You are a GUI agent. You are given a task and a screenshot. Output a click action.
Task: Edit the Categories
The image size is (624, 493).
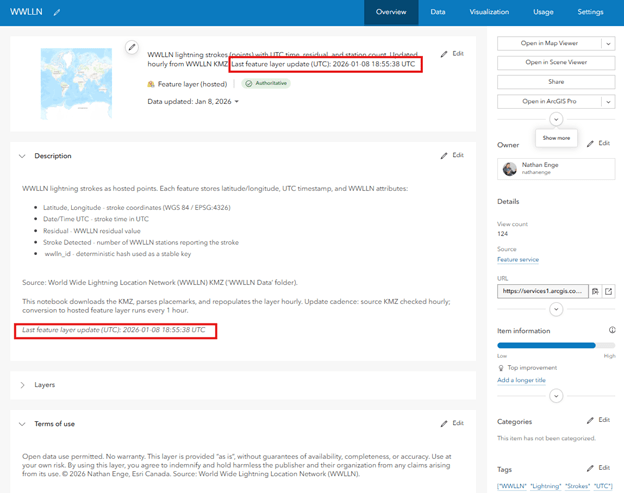(598, 420)
